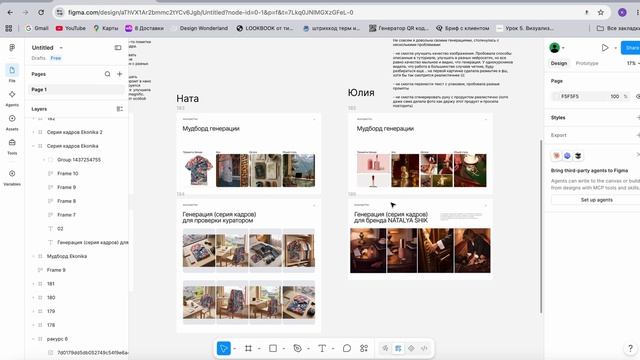Search pages with magnifier icon
The image size is (640, 360).
[107, 74]
